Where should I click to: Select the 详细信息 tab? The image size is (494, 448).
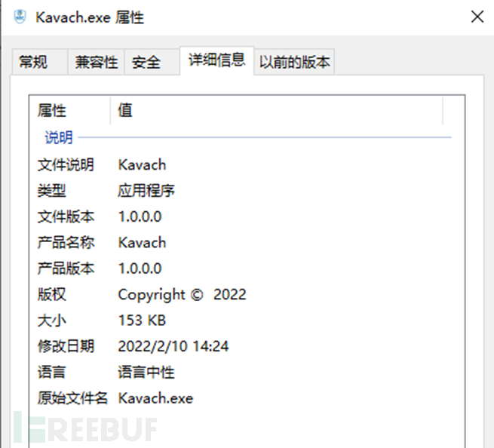point(216,60)
